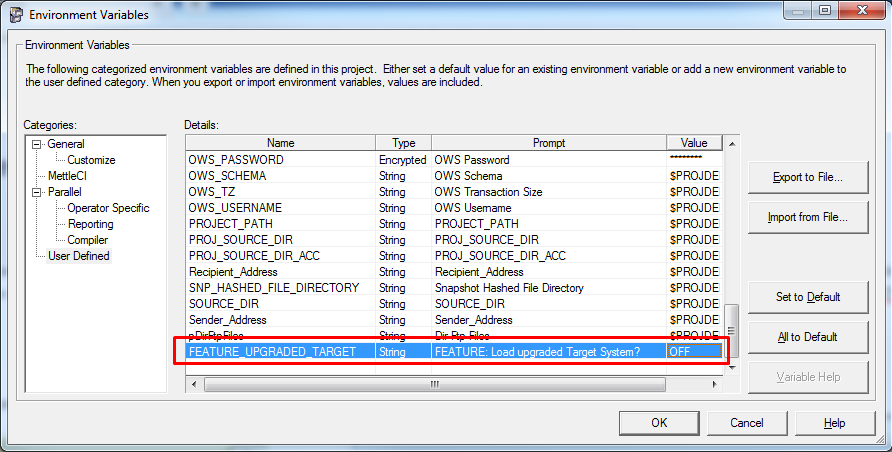Choose the Compiler category

pos(88,240)
